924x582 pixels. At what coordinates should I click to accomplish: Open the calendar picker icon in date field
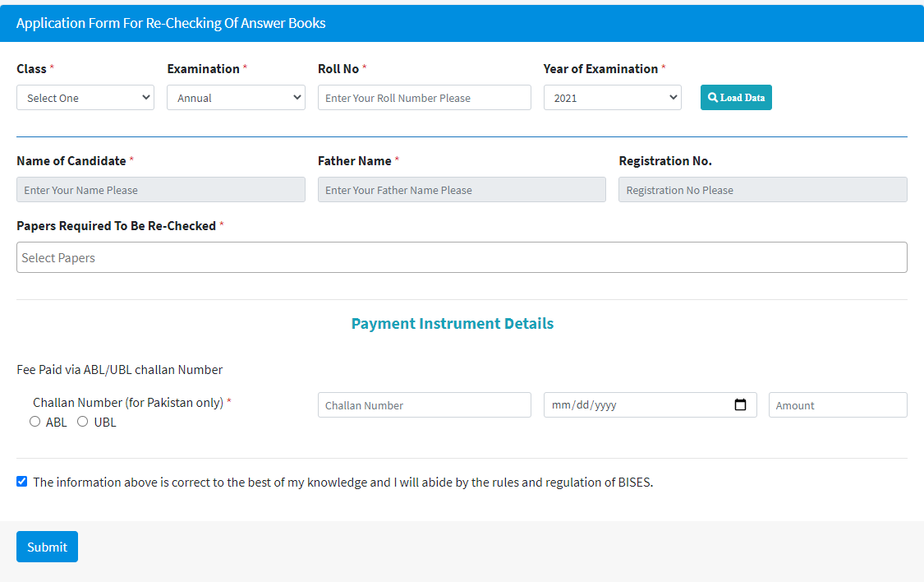click(740, 405)
